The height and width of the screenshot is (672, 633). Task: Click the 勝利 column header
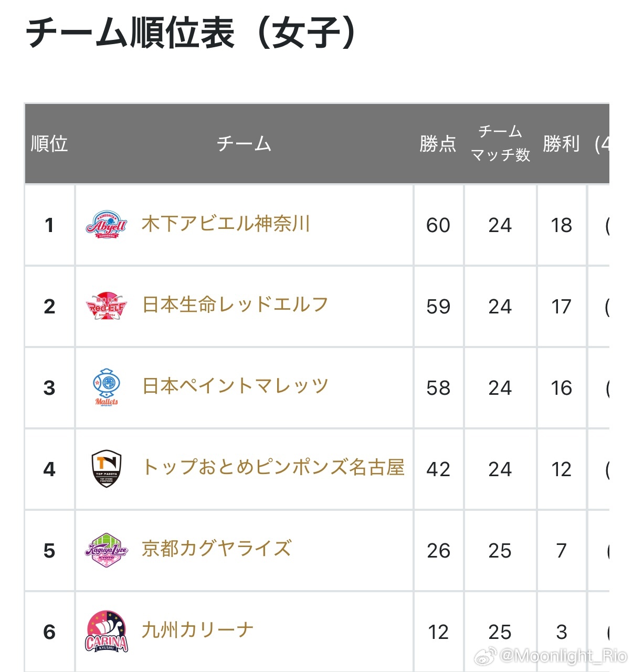point(561,144)
